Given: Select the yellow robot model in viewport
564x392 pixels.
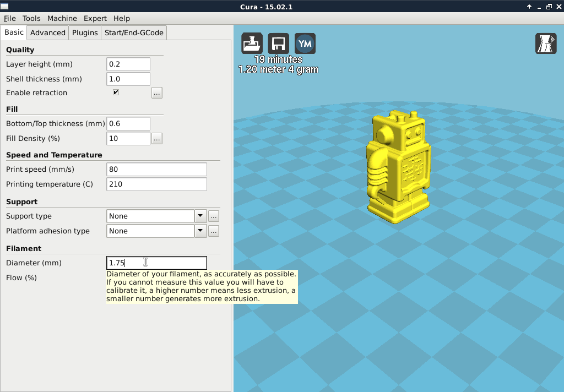Looking at the screenshot, I should click(x=398, y=168).
